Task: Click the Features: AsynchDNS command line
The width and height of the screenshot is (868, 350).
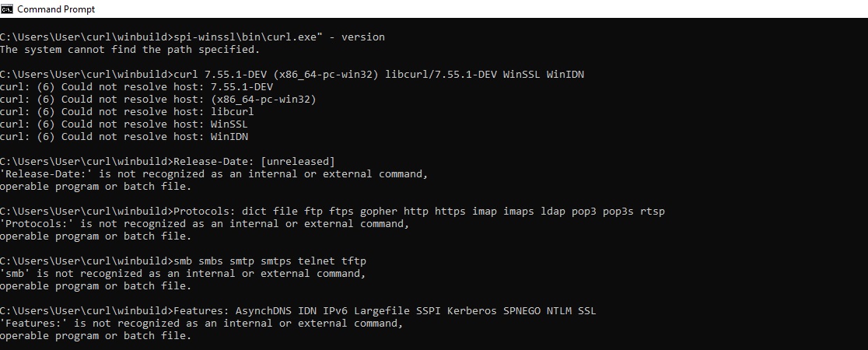Action: pyautogui.click(x=298, y=310)
